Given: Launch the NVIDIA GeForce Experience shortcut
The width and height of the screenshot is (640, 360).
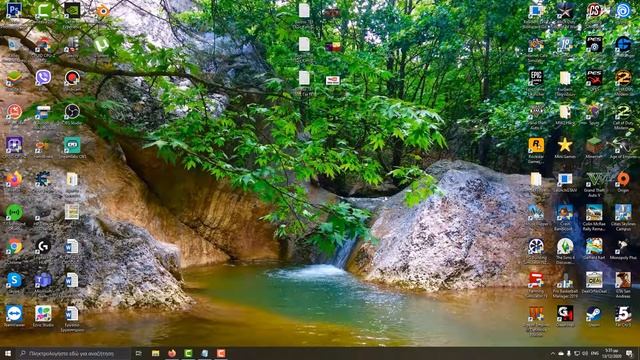Looking at the screenshot, I should (72, 10).
